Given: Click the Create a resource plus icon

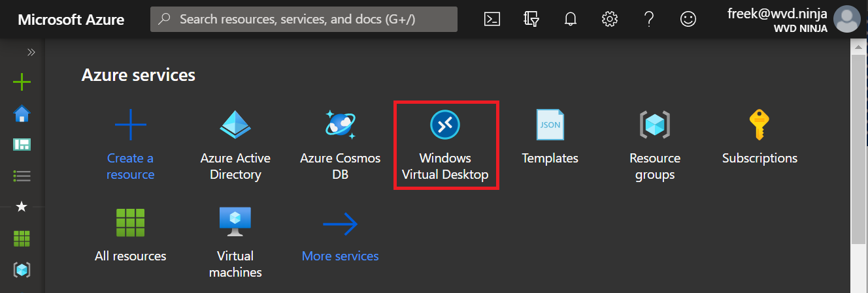Looking at the screenshot, I should coord(131,124).
